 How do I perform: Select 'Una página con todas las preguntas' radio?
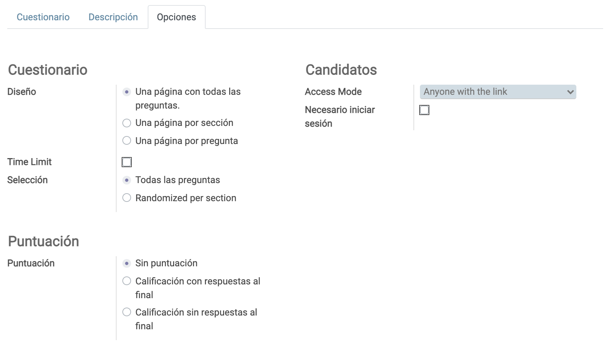pyautogui.click(x=127, y=92)
